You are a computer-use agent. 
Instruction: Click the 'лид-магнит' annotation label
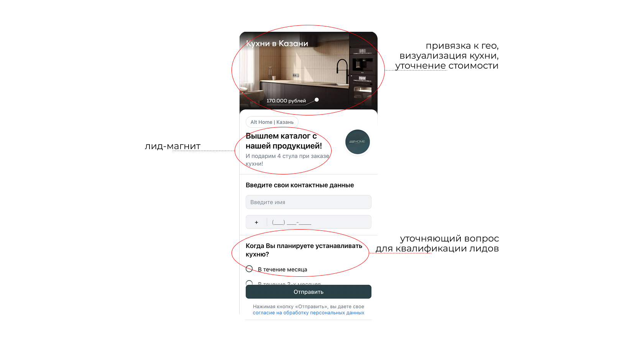click(x=172, y=146)
